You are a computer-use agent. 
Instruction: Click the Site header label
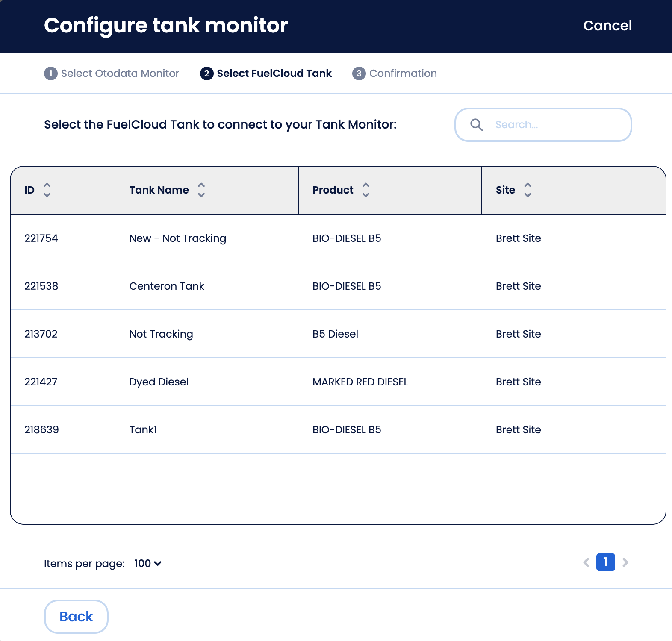[506, 190]
